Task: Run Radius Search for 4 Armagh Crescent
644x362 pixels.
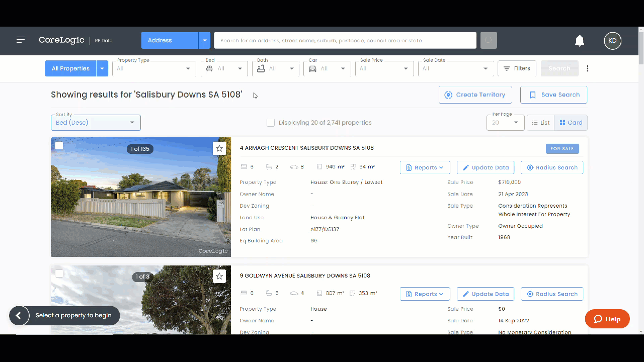Action: coord(552,167)
